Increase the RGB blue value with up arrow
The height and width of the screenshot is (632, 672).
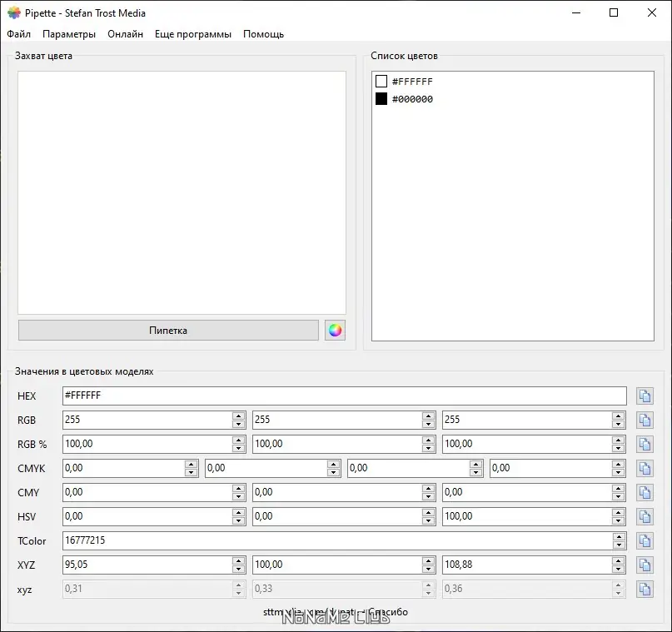618,416
